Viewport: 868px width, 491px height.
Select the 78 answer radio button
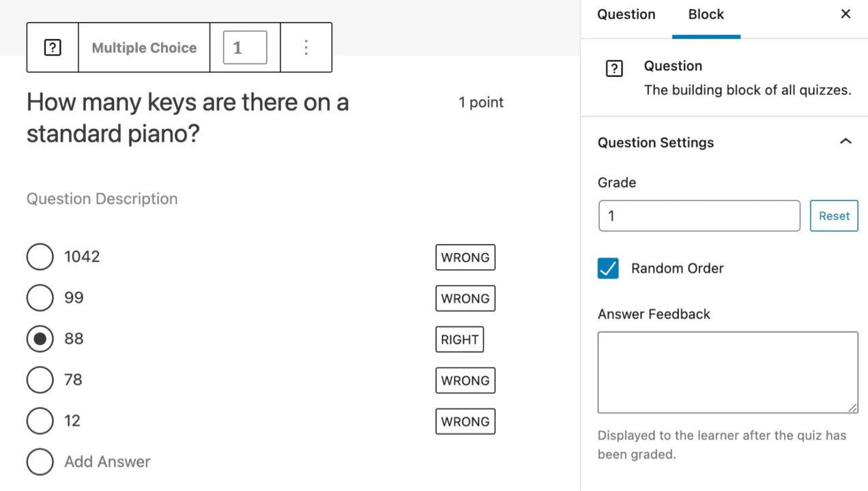(x=40, y=380)
